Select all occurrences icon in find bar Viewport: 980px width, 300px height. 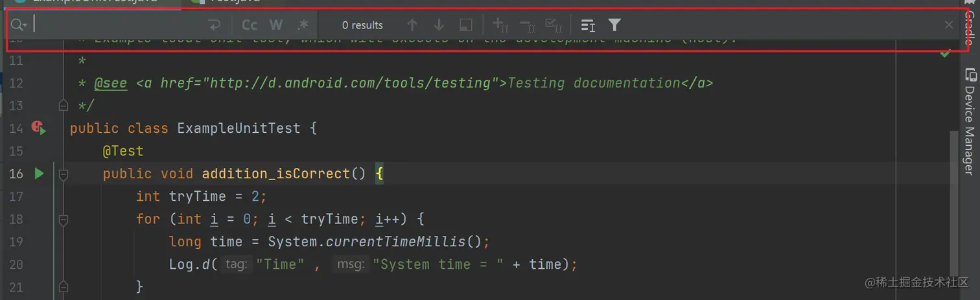point(553,25)
